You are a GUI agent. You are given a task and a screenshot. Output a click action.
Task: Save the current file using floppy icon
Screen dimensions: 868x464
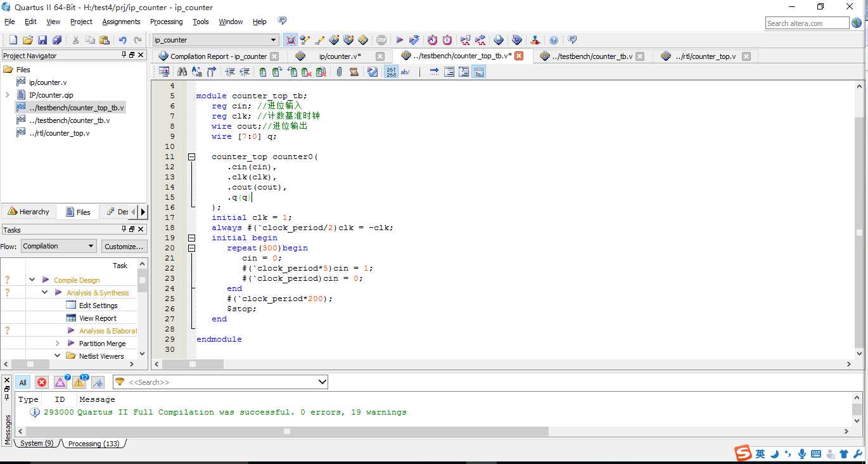point(42,40)
